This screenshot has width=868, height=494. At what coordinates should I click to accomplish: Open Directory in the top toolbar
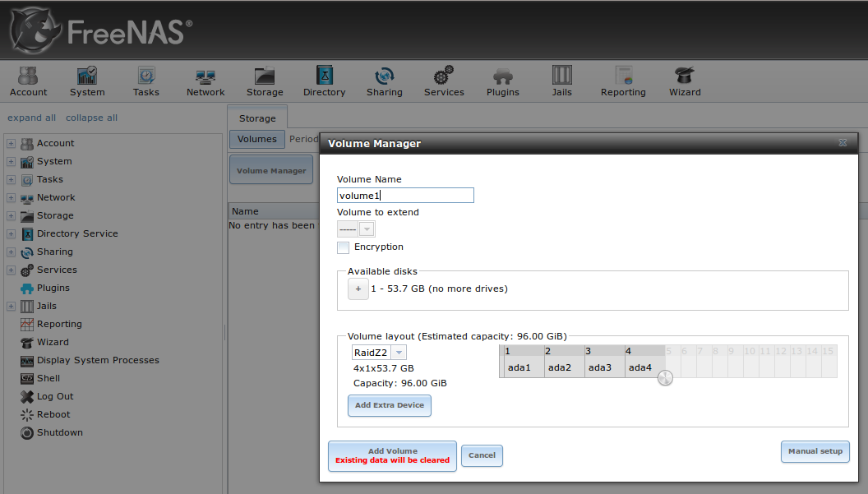click(325, 81)
